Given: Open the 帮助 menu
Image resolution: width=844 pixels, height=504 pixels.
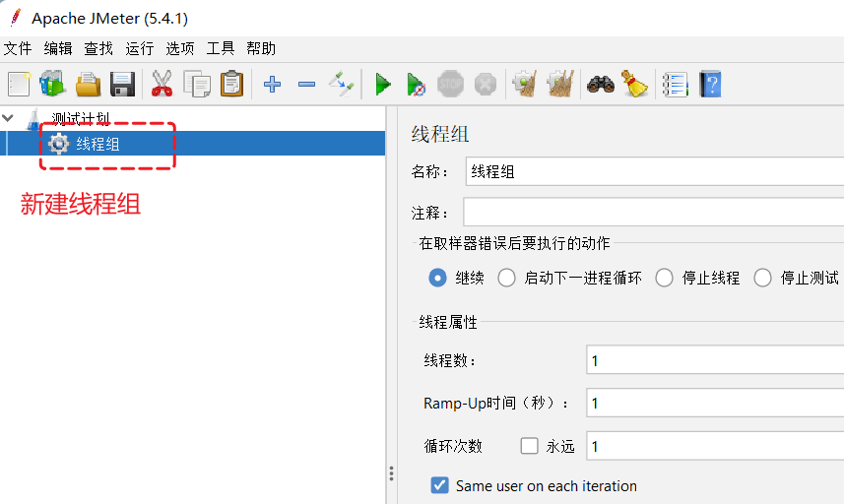Looking at the screenshot, I should point(261,48).
